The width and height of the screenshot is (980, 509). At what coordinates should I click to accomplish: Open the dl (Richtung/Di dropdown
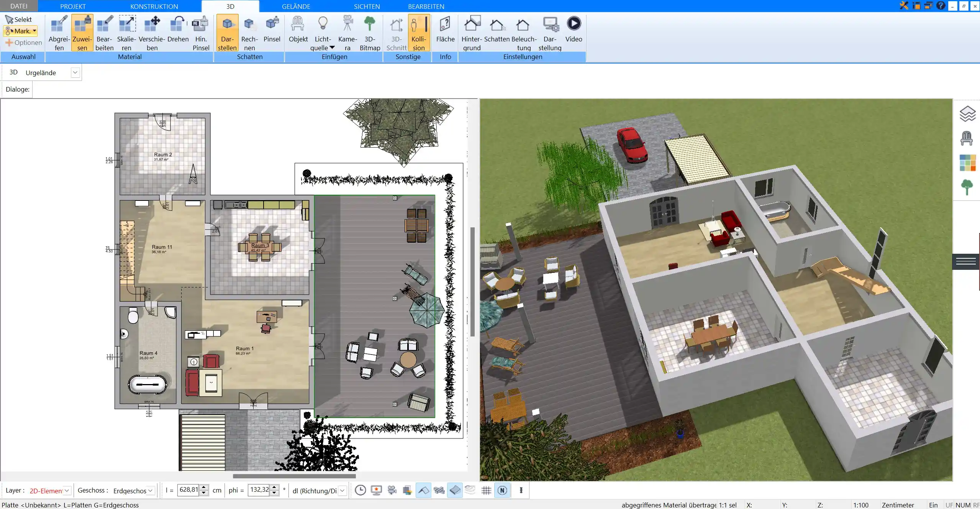(x=343, y=491)
